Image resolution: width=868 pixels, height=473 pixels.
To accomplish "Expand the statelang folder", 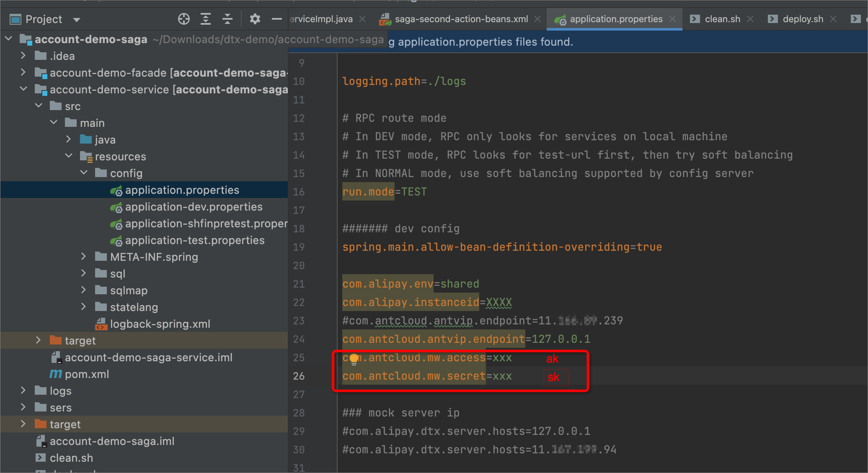I will coord(84,306).
